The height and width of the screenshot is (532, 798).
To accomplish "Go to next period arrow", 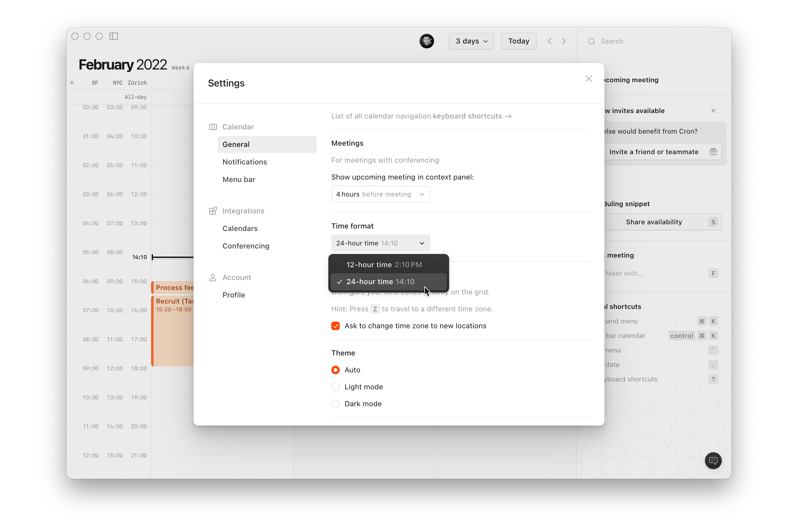I will click(x=564, y=41).
